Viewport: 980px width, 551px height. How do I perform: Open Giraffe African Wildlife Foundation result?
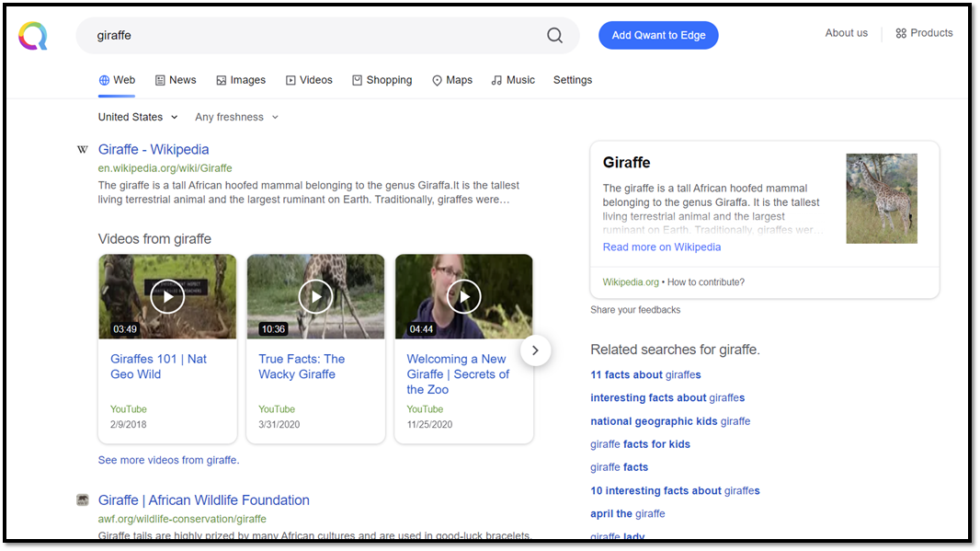coord(204,500)
